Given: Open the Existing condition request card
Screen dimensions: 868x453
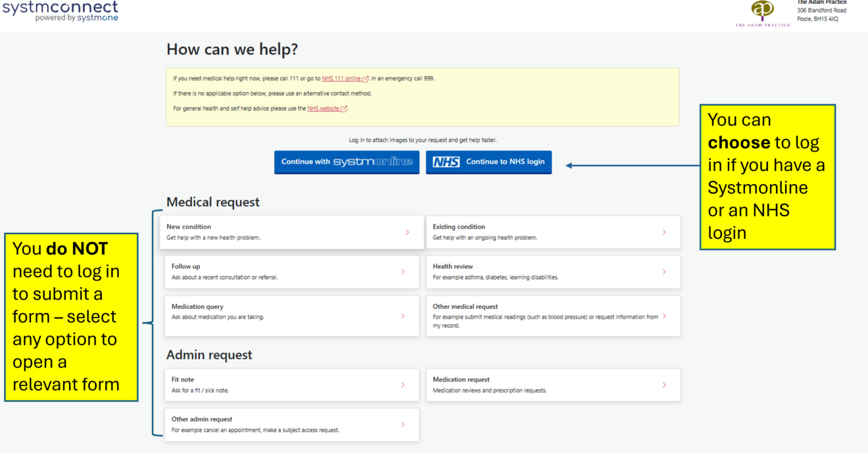Looking at the screenshot, I should 553,232.
